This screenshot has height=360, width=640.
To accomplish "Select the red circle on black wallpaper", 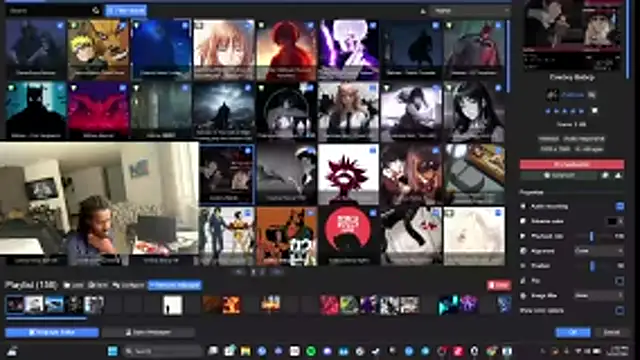I will point(349,236).
